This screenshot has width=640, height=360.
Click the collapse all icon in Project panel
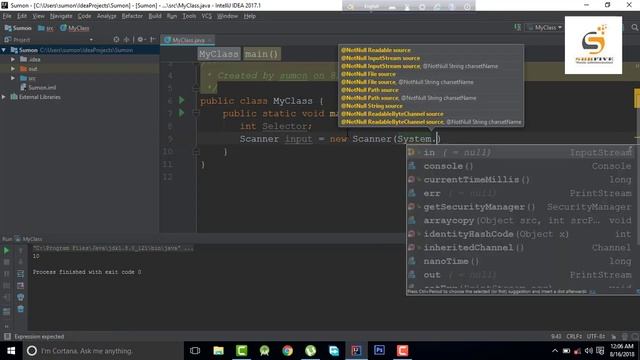click(127, 40)
